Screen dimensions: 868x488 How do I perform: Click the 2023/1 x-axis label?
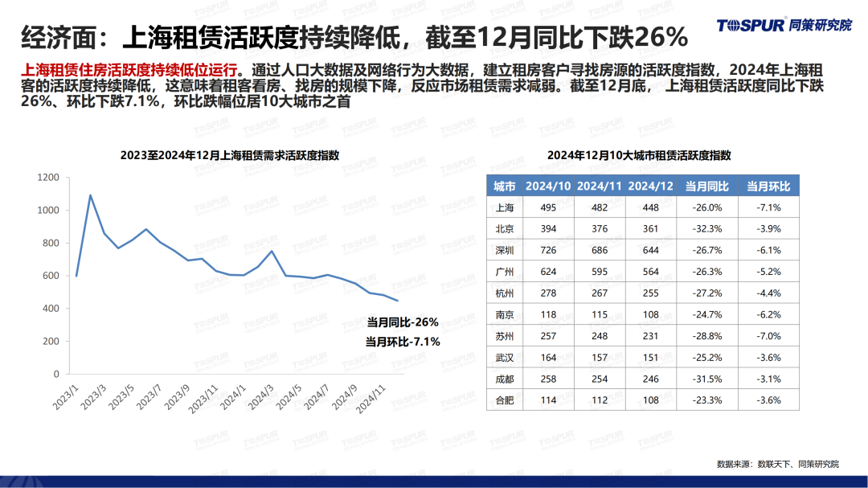pyautogui.click(x=66, y=398)
